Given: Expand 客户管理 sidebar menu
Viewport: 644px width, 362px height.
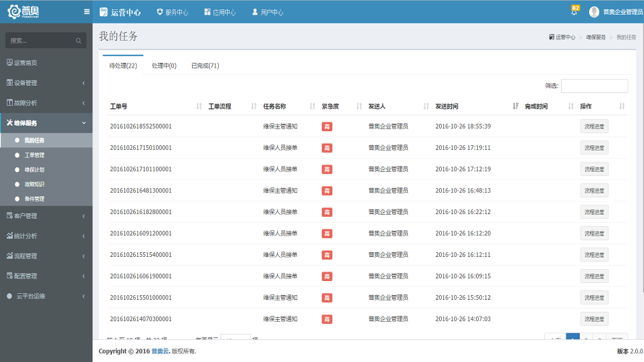Looking at the screenshot, I should (x=46, y=216).
